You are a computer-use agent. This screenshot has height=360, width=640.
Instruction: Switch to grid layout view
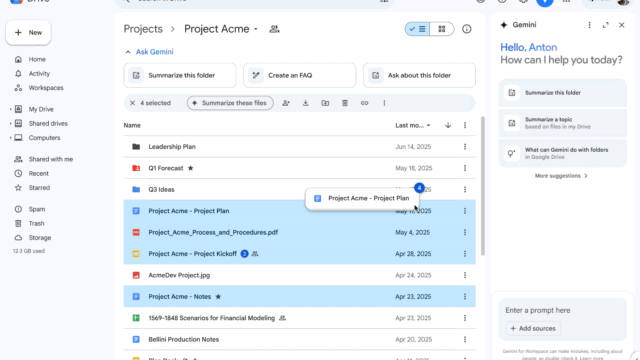442,29
